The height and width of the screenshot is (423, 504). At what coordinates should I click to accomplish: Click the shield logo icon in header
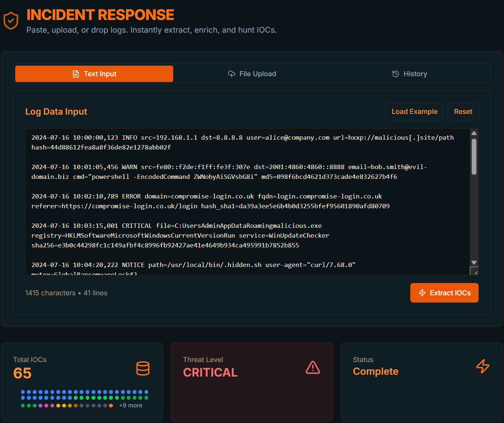[11, 21]
